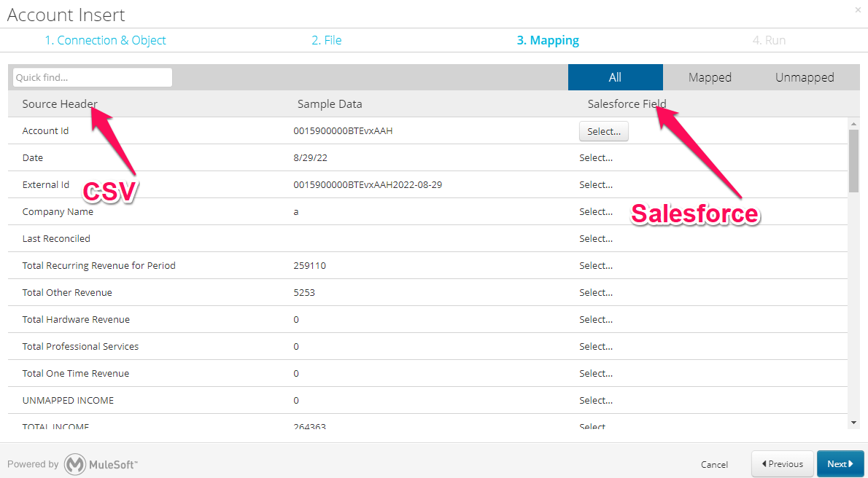The width and height of the screenshot is (868, 478).
Task: Click the Previous button
Action: [x=782, y=464]
